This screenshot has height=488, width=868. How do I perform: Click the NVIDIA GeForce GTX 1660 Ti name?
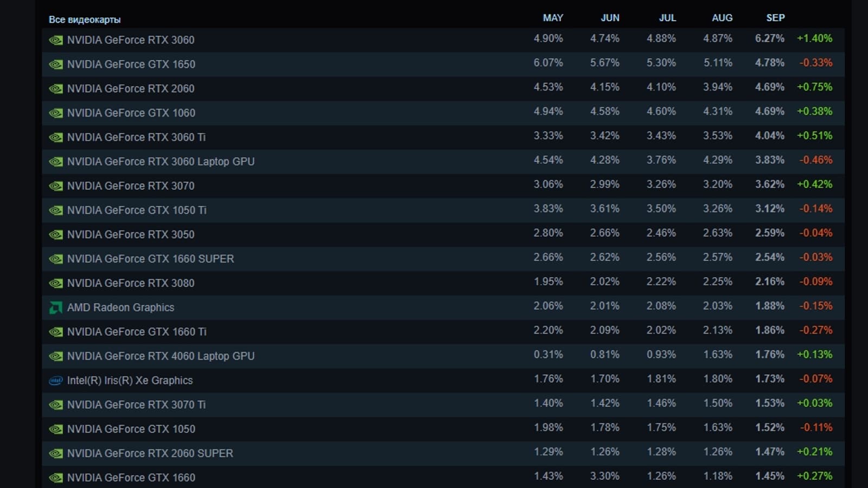[x=137, y=332]
